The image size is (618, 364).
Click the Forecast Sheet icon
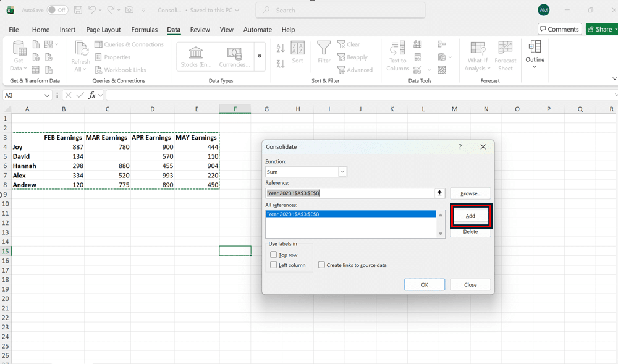[505, 56]
